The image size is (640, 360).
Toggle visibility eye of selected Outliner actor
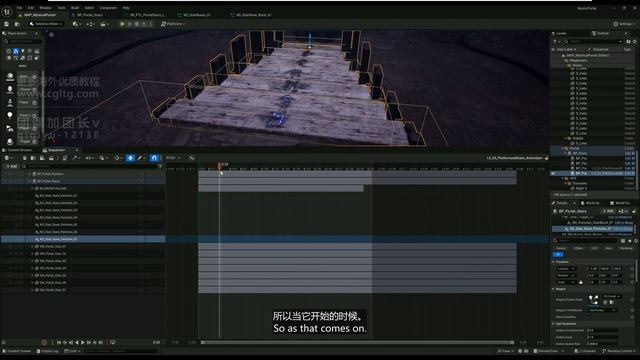coord(553,173)
